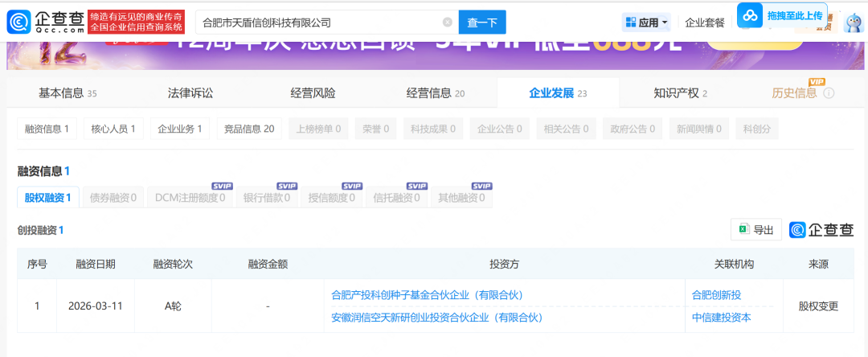Image resolution: width=868 pixels, height=357 pixels.
Task: Select the 企业业务 1 sub-tab
Action: tap(180, 129)
